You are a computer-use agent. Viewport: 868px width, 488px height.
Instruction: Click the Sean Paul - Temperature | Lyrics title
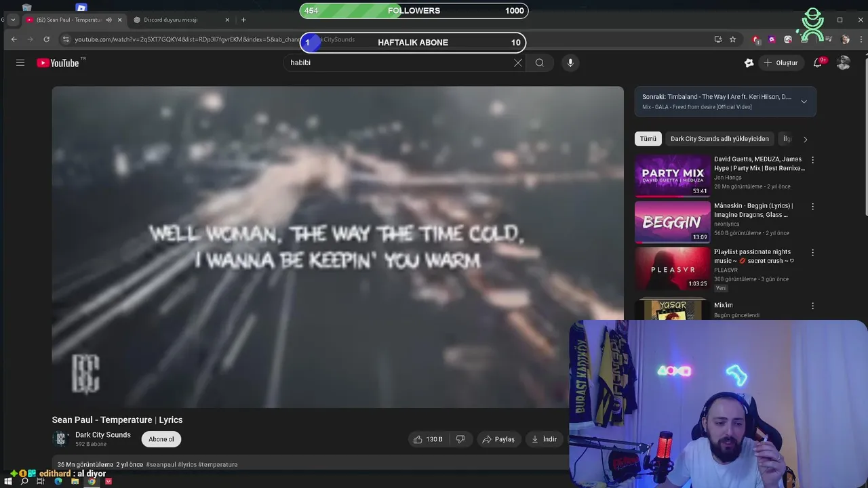(x=117, y=420)
